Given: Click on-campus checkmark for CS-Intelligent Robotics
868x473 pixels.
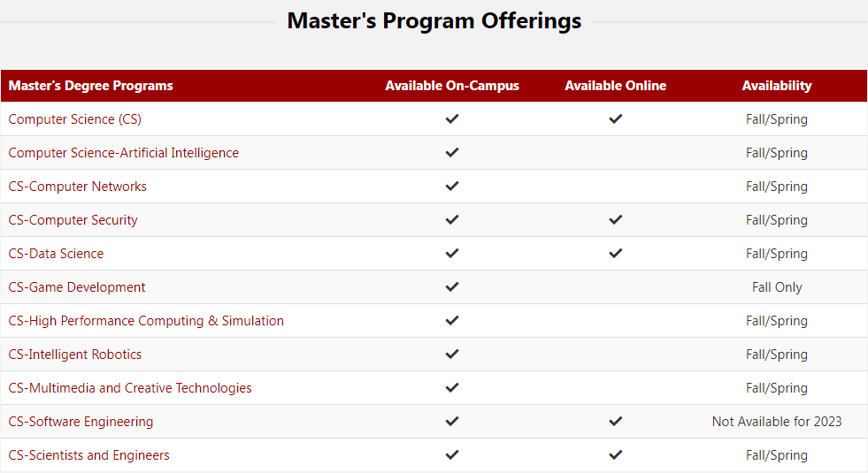Looking at the screenshot, I should click(x=452, y=354).
